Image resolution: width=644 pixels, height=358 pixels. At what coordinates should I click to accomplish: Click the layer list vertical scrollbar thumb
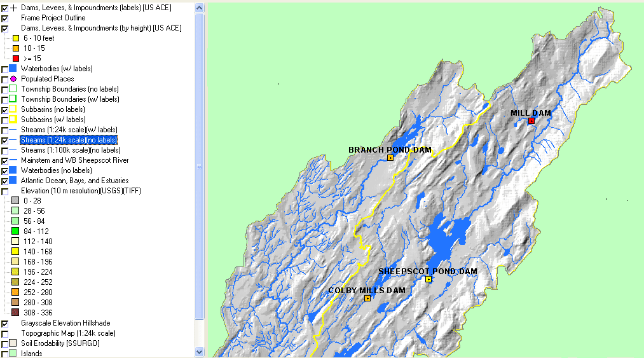tap(199, 167)
